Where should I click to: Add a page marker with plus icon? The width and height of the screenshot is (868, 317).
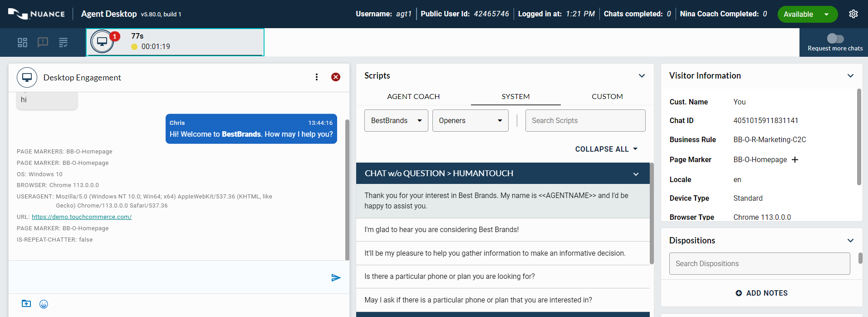795,160
